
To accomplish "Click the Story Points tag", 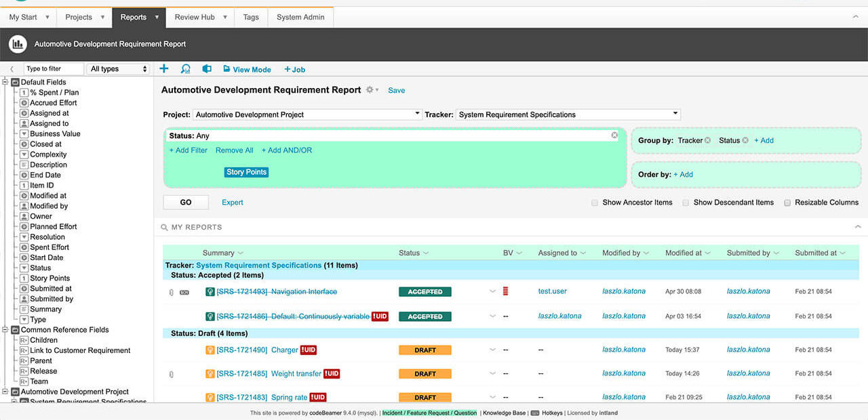I will (247, 172).
